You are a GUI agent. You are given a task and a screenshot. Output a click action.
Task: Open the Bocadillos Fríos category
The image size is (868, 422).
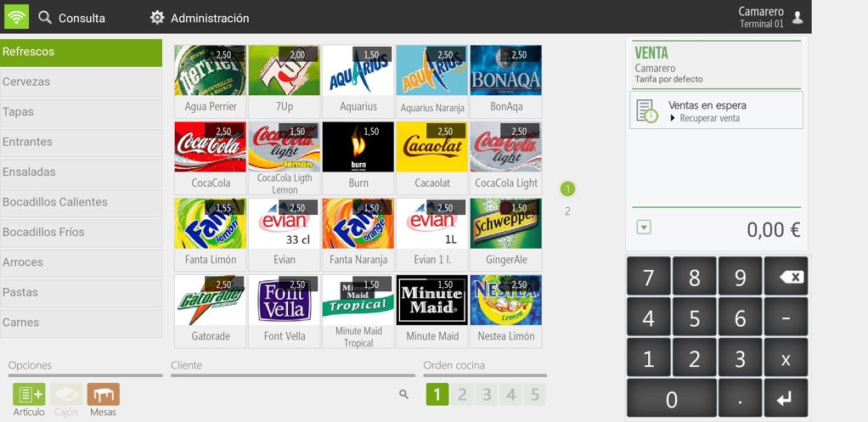[81, 233]
